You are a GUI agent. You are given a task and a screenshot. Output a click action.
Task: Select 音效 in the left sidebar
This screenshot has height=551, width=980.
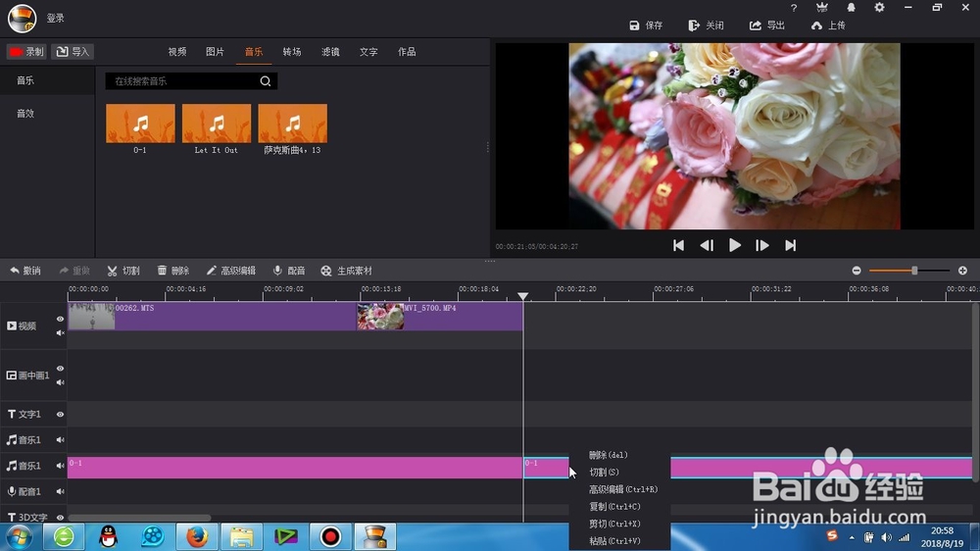(25, 113)
